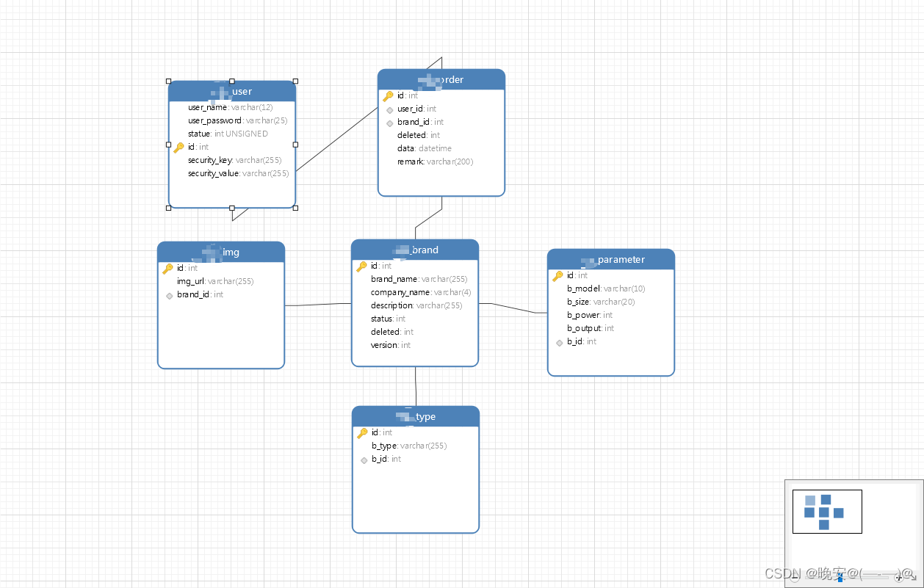Select the order table header
This screenshot has width=924, height=588.
(x=441, y=79)
